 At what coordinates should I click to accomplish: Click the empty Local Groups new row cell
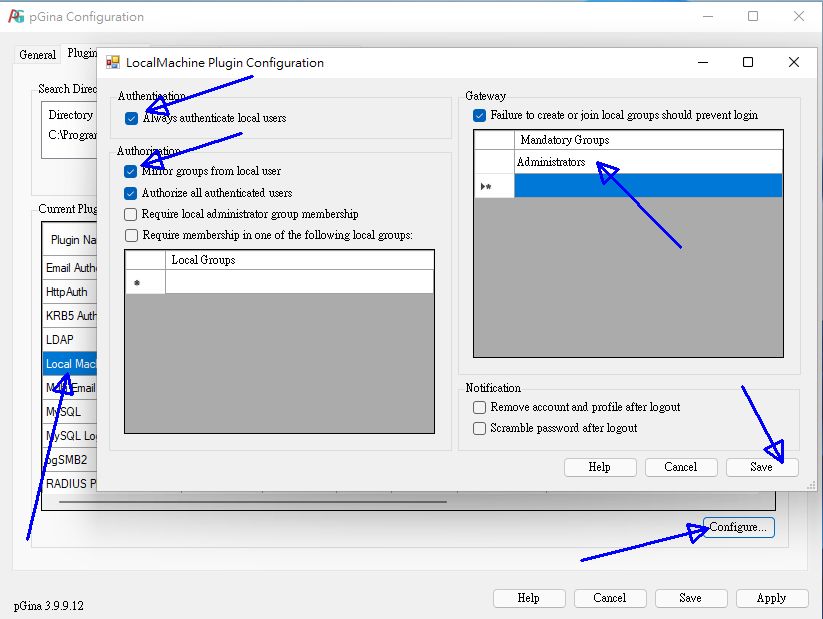click(x=299, y=283)
